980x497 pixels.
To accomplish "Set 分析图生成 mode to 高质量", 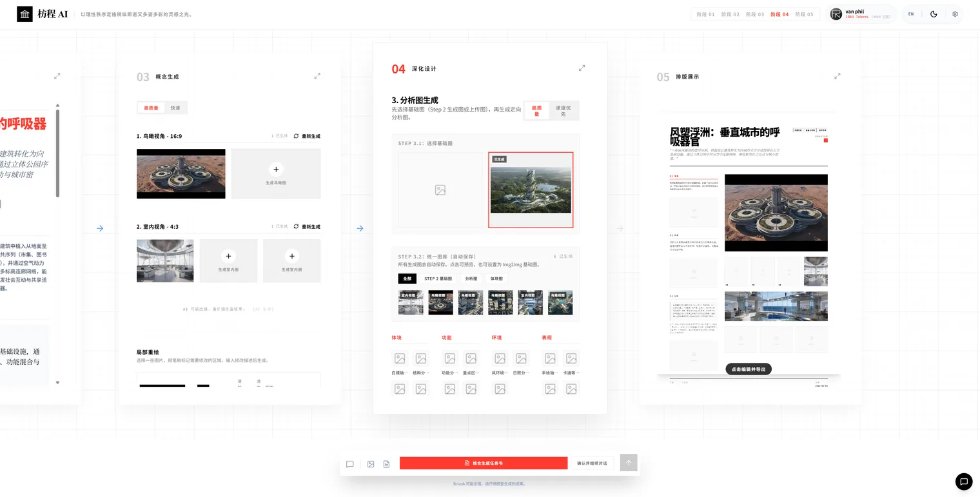I will (536, 111).
